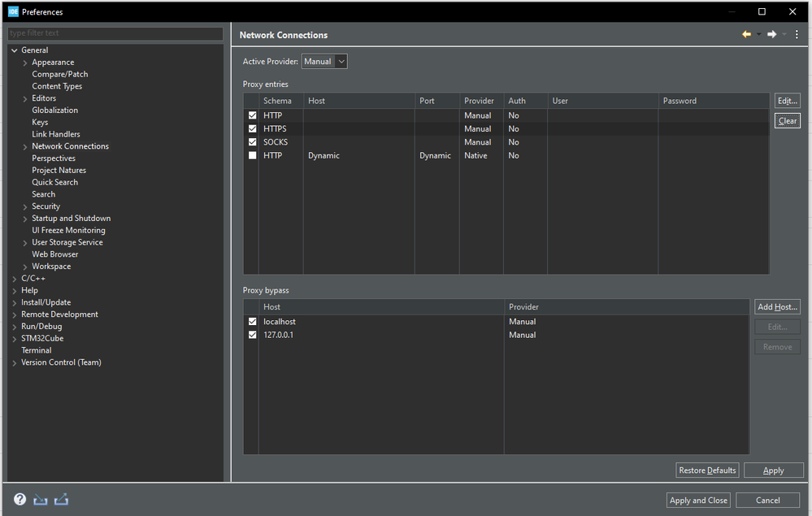Select the HTTPS schema cell
The image size is (812, 516).
coord(275,129)
